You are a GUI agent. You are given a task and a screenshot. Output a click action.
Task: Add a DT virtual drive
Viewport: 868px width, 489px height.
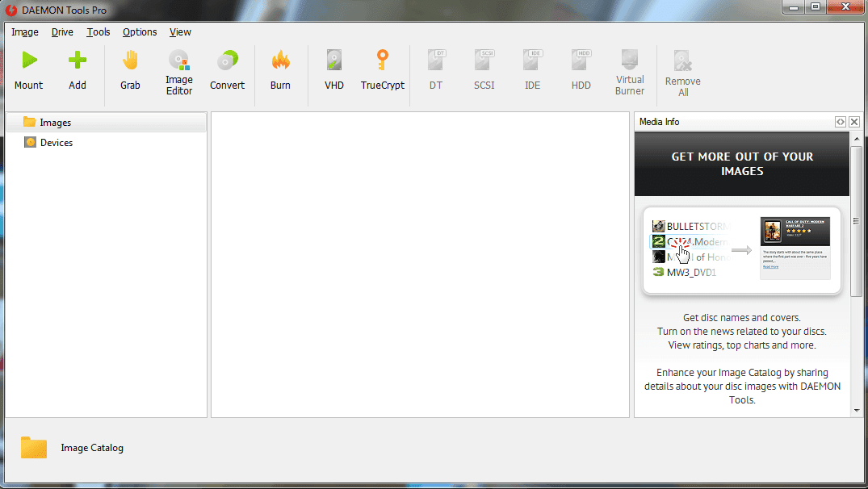(436, 60)
